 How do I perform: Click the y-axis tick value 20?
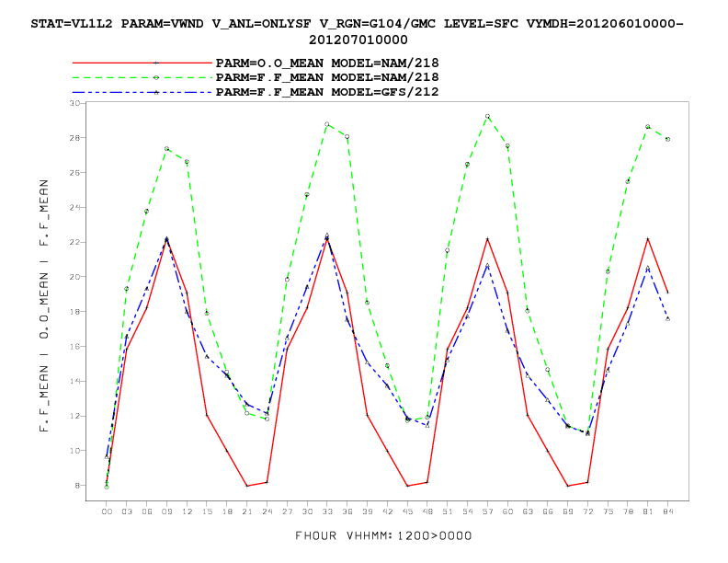tap(74, 277)
